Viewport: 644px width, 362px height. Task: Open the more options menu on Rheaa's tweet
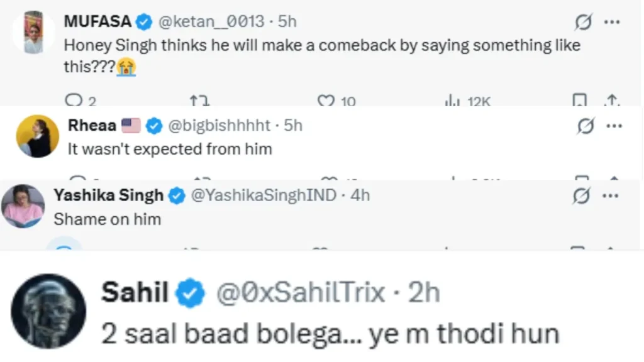[x=613, y=126]
